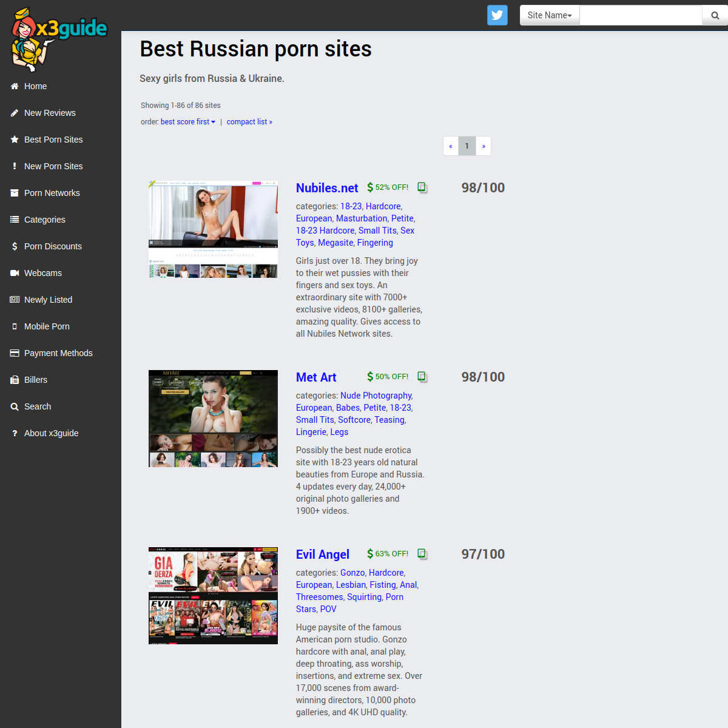728x728 pixels.
Task: Click the Billers calculator icon
Action: 15,380
